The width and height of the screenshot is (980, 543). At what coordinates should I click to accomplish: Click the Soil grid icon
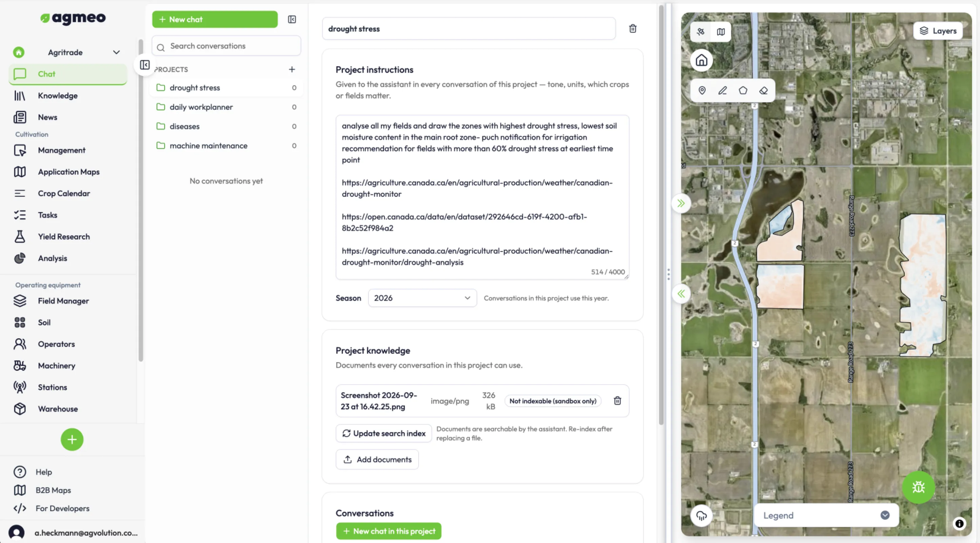pyautogui.click(x=20, y=323)
